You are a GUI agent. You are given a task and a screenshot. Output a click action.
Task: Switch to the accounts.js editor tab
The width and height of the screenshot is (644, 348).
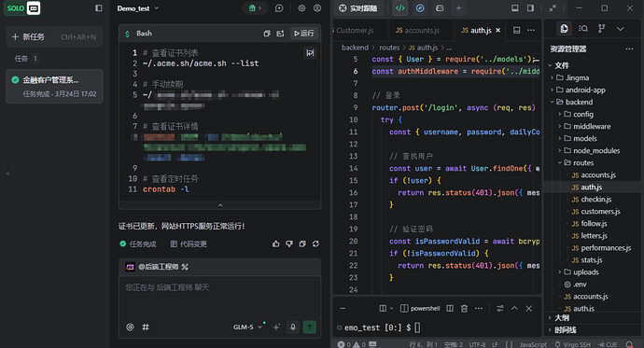[x=417, y=31]
